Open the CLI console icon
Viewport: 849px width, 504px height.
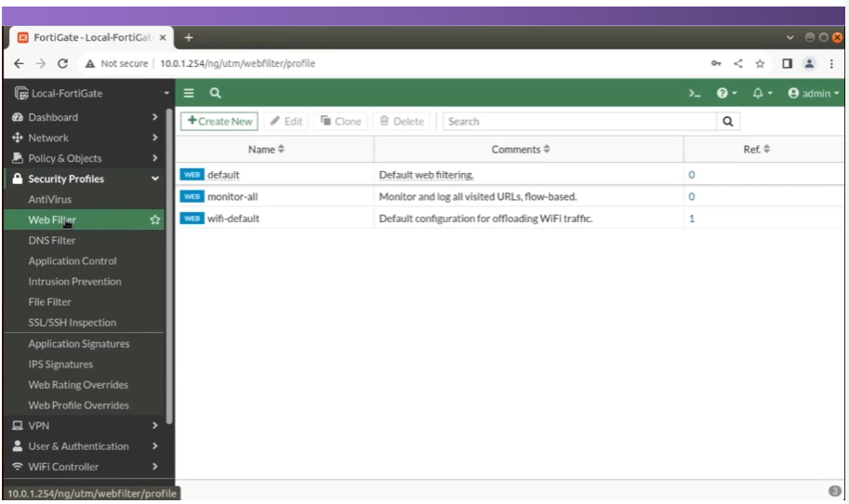694,93
